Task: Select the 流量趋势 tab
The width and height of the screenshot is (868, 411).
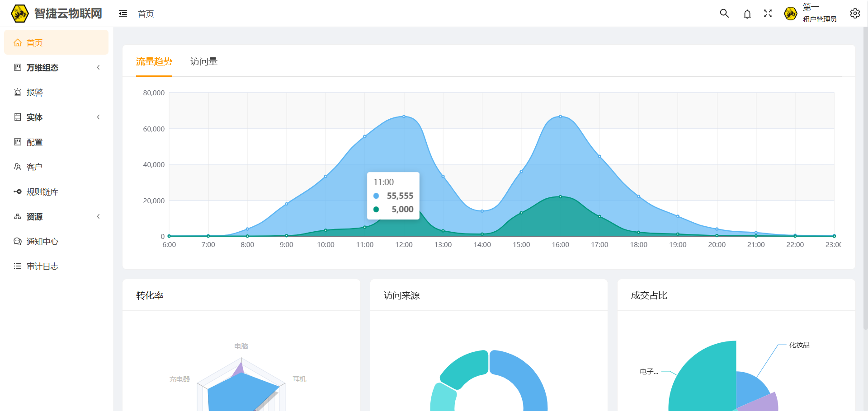Action: (x=154, y=62)
